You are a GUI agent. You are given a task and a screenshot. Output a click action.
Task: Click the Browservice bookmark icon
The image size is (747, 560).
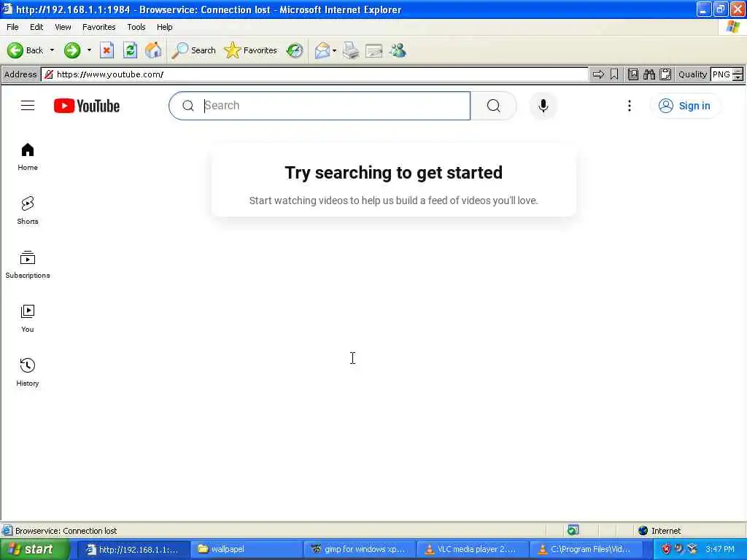[x=614, y=74]
